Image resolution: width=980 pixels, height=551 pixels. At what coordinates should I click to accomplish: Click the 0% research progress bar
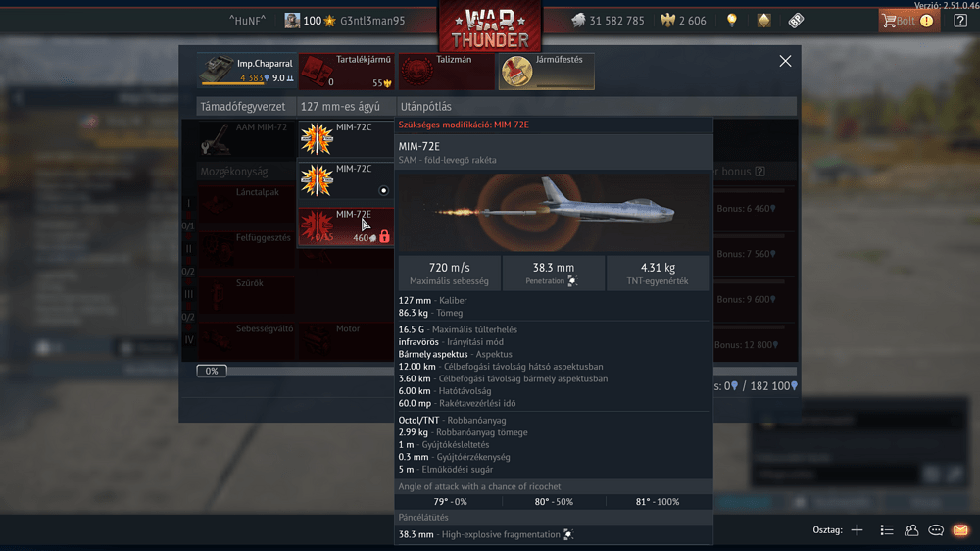[212, 371]
